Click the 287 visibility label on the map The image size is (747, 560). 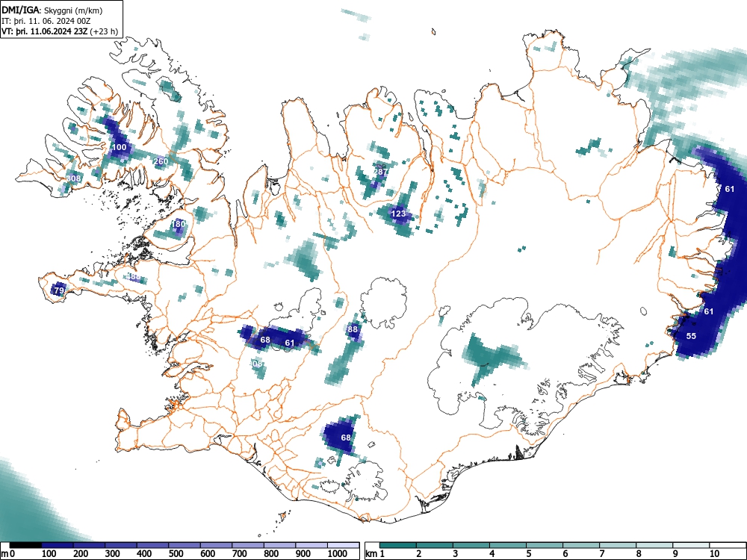(380, 172)
